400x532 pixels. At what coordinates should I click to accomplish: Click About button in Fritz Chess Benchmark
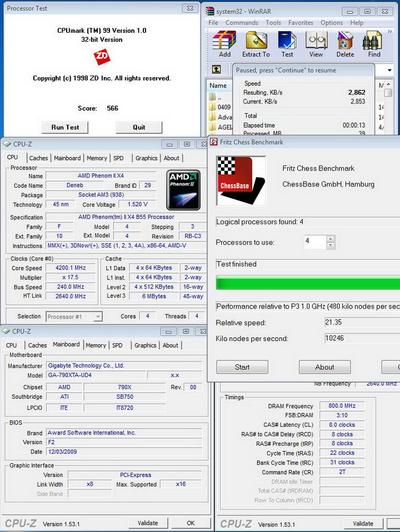coord(324,367)
